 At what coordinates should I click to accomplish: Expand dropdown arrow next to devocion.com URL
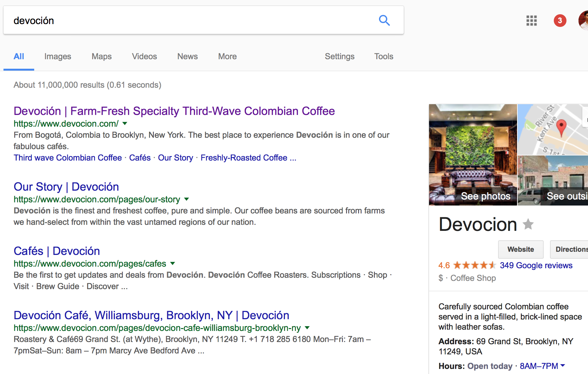(x=125, y=124)
